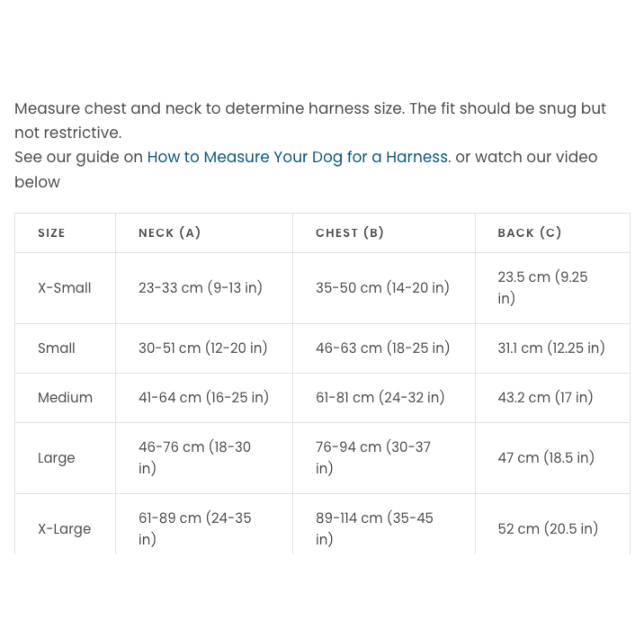The width and height of the screenshot is (644, 644).
Task: Select the Small size row label
Action: point(56,348)
